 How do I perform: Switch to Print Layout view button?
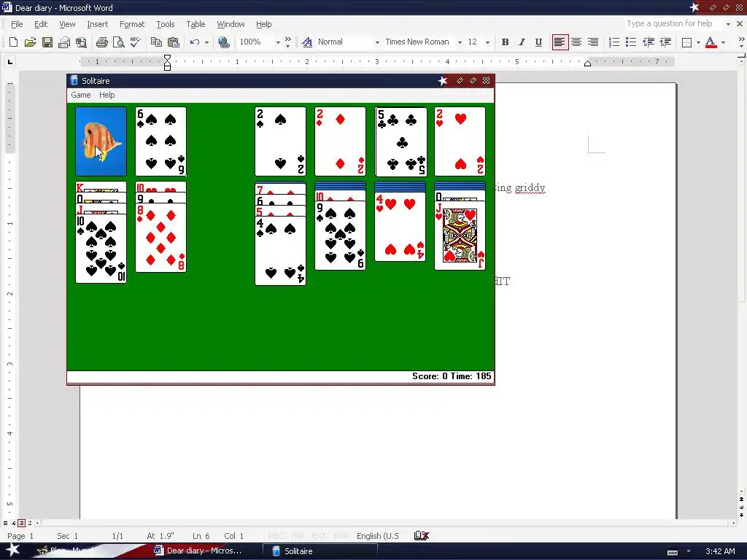[x=21, y=523]
